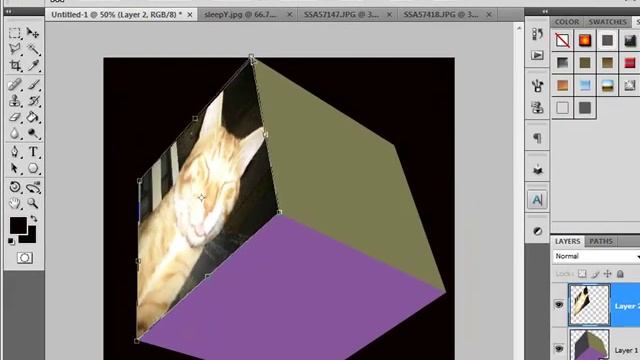The image size is (640, 360).
Task: Close the SSA57147.JPG document tab
Action: point(389,15)
